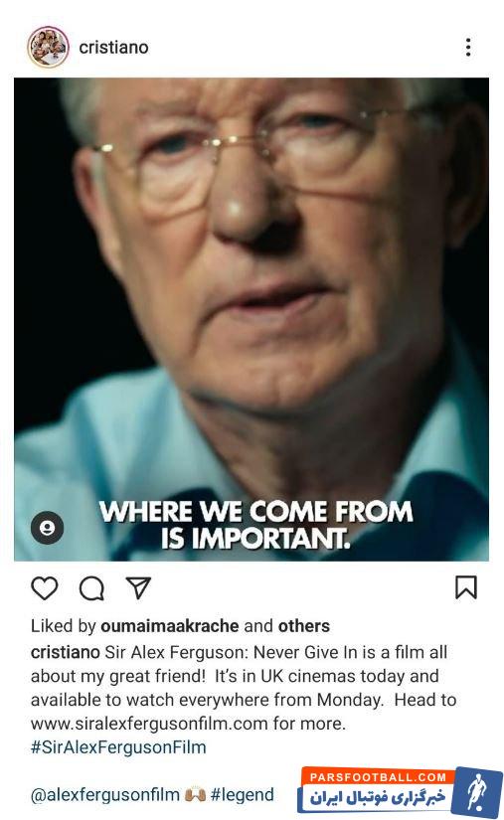Open cristiano profile picture avatar
Screen dimensions: 504x820
pos(48,47)
